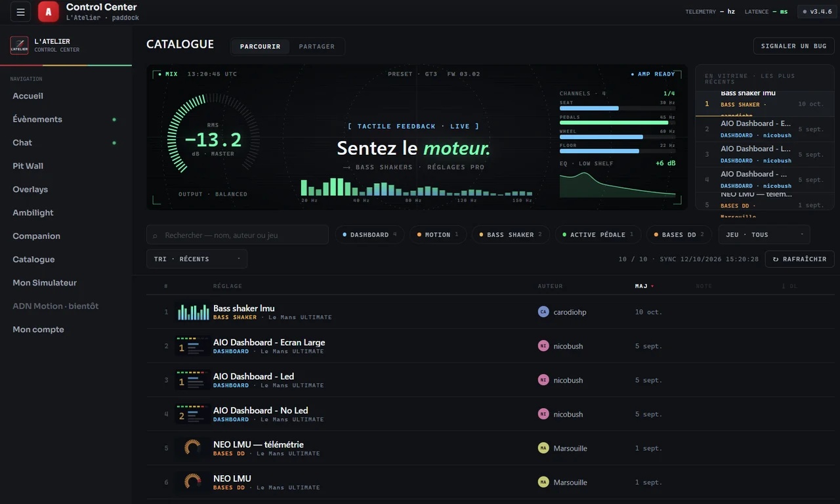Open featured AIO Dashboard ranked number 4

pyautogui.click(x=765, y=179)
